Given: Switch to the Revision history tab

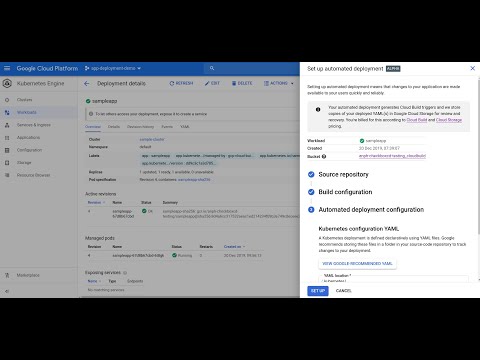Looking at the screenshot, I should click(140, 127).
